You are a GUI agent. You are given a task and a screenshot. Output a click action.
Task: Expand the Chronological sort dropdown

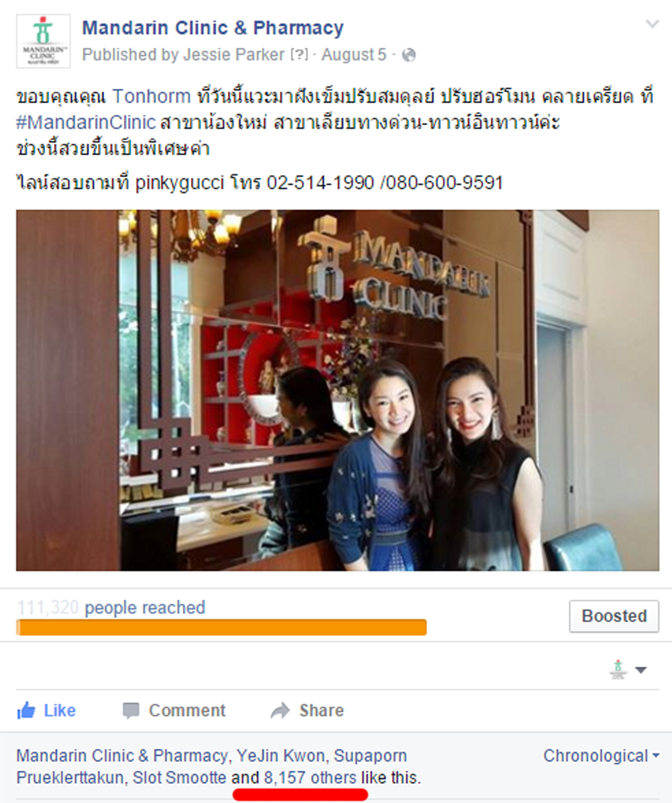(x=601, y=756)
